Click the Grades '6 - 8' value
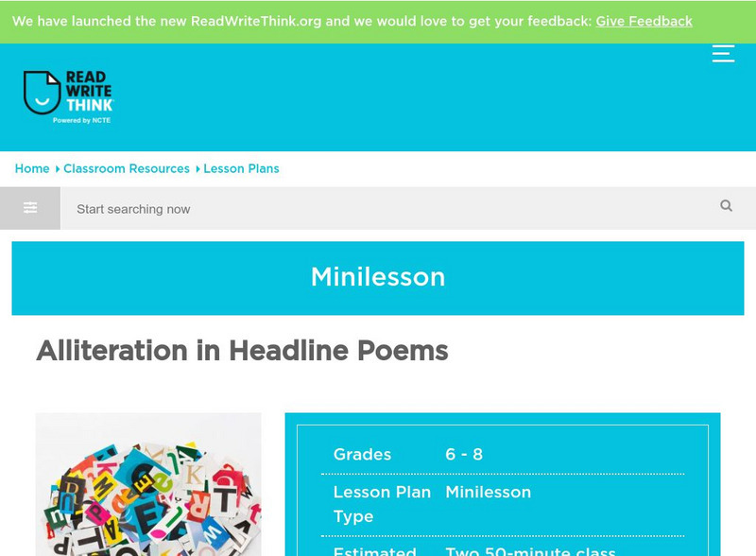Viewport: 756px width, 556px height. pos(464,455)
